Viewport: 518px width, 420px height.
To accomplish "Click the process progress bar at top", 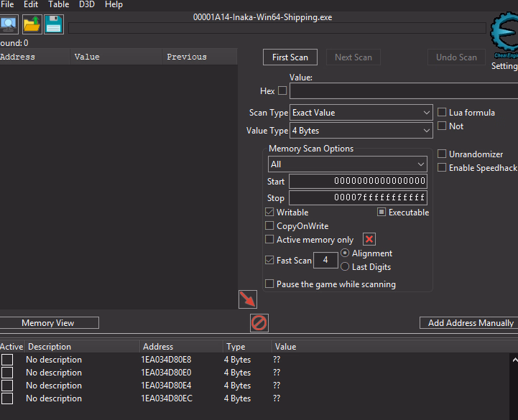I will tap(277, 28).
